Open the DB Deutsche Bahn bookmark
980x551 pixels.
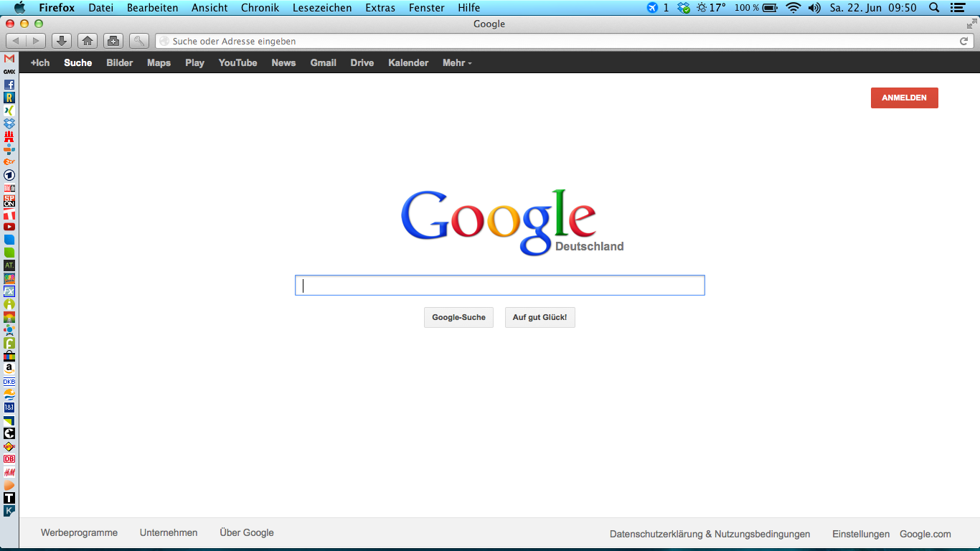click(9, 459)
